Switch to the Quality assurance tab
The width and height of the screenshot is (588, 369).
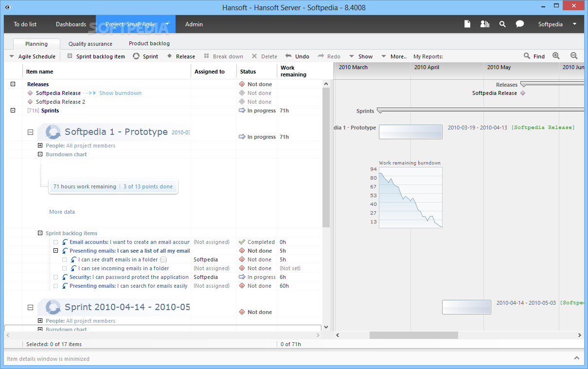(90, 44)
